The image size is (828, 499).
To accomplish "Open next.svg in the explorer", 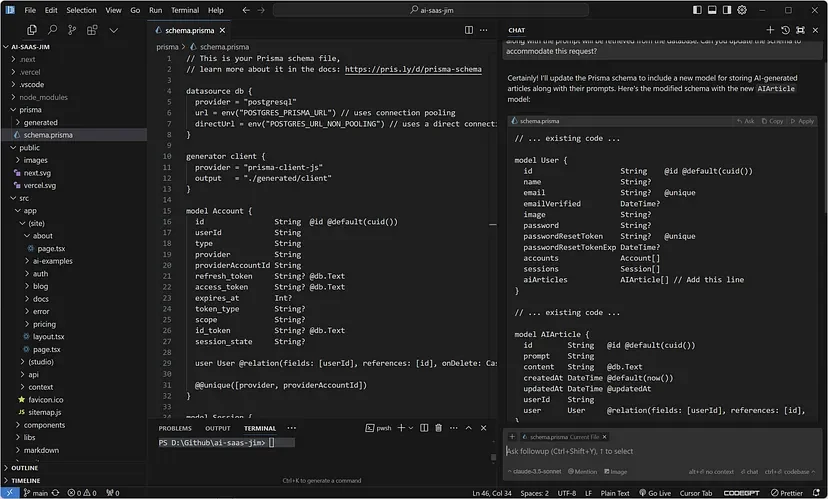I will (x=37, y=173).
